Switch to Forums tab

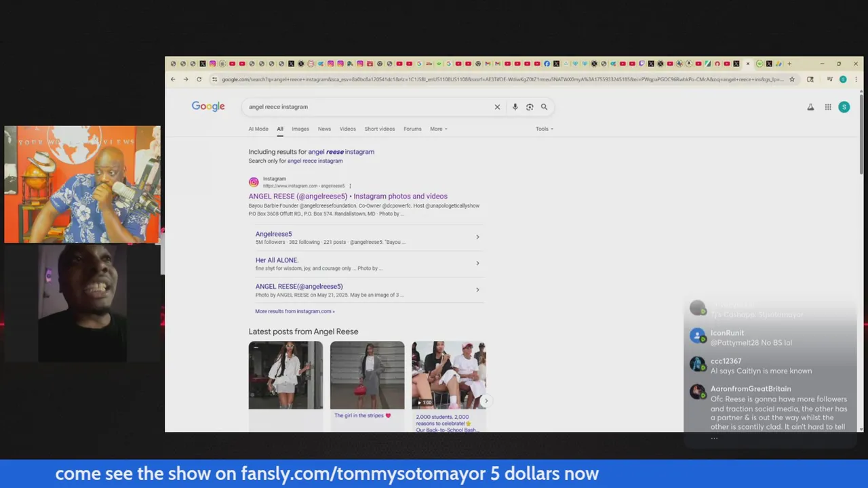[x=412, y=129]
